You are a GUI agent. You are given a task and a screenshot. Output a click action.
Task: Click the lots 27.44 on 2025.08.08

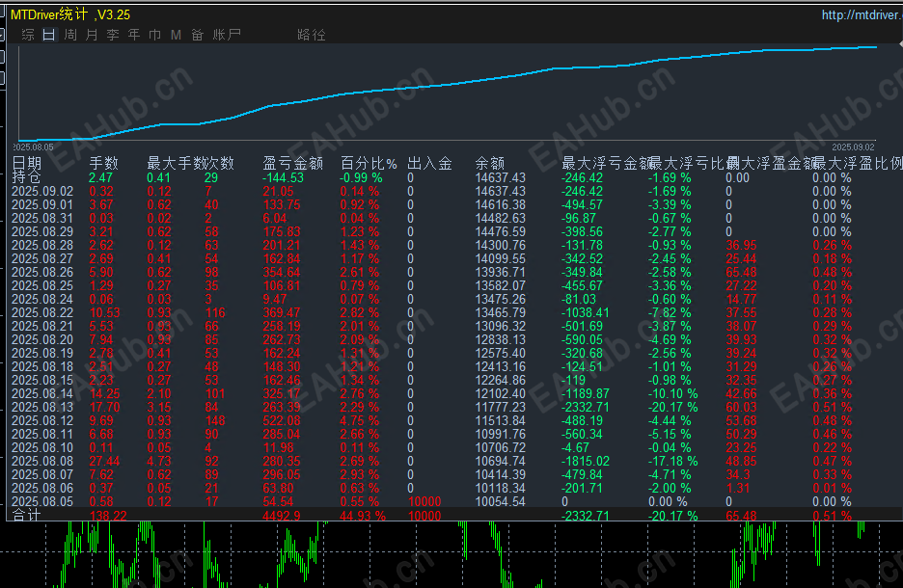click(105, 462)
